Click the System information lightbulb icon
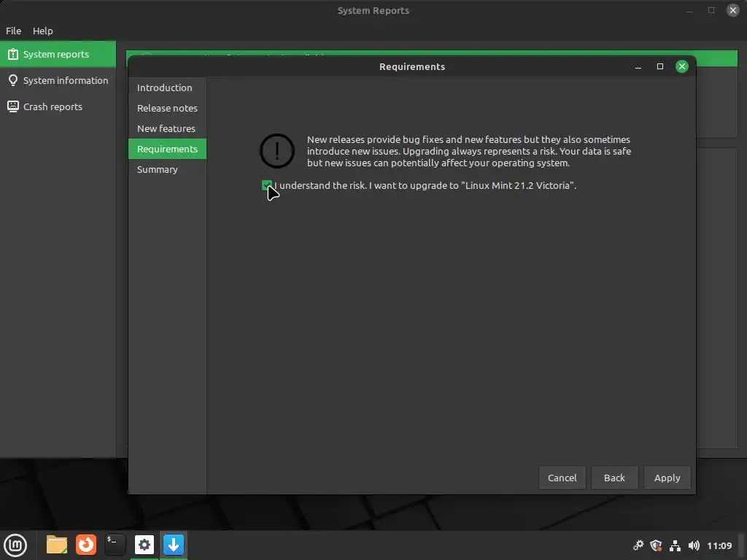 (13, 80)
